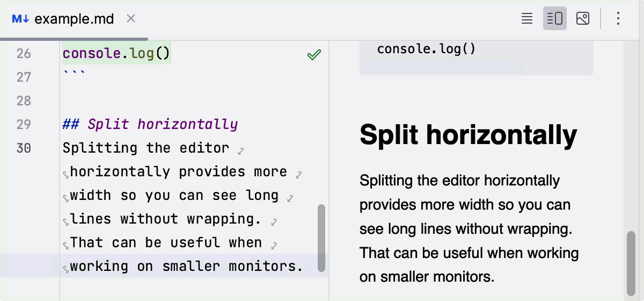Viewport: 644px width, 301px height.
Task: Click the wrap-continuation arrow before 'horizontally'
Action: [x=65, y=174]
